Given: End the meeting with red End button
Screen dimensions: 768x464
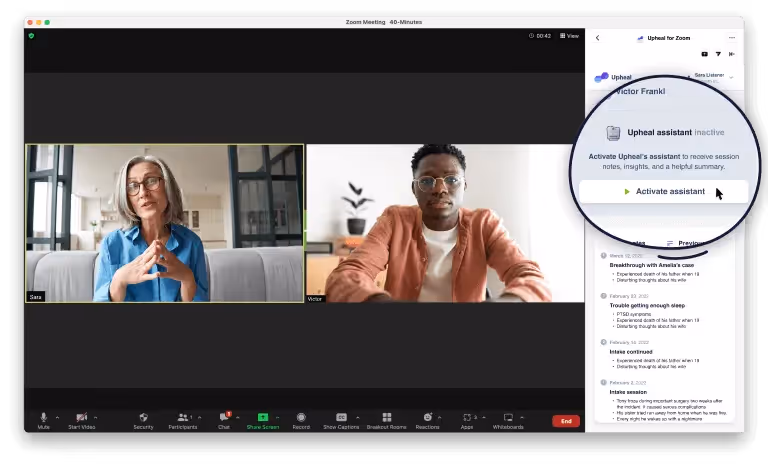Looking at the screenshot, I should (x=566, y=421).
